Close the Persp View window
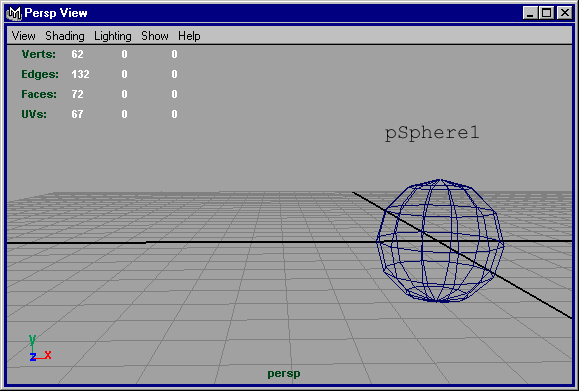Image resolution: width=579 pixels, height=391 pixels. pyautogui.click(x=565, y=13)
